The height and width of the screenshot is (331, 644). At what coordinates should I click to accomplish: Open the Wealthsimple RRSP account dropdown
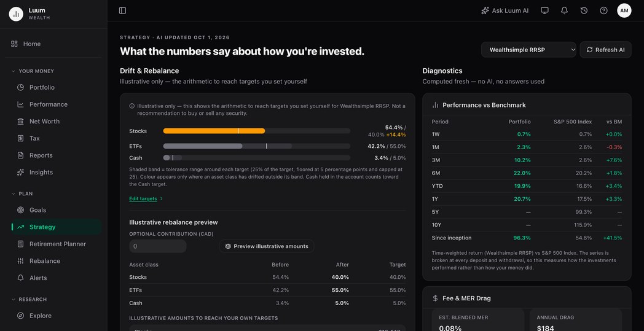(x=528, y=50)
